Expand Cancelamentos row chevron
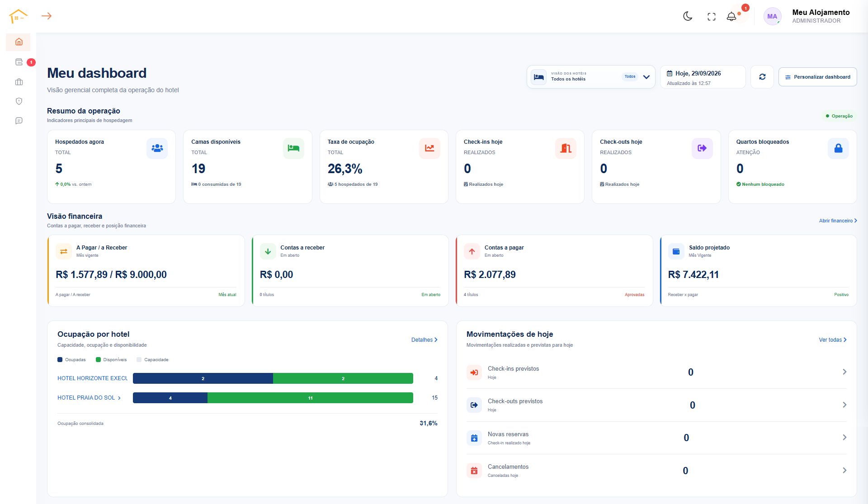The height and width of the screenshot is (504, 868). click(x=844, y=471)
